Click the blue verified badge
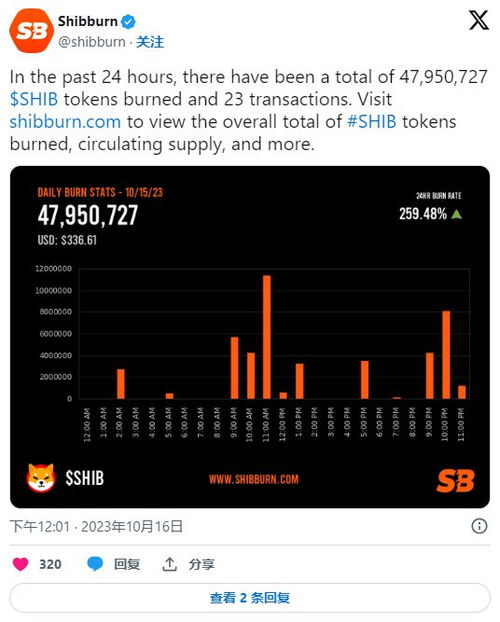The image size is (500, 622). [128, 21]
